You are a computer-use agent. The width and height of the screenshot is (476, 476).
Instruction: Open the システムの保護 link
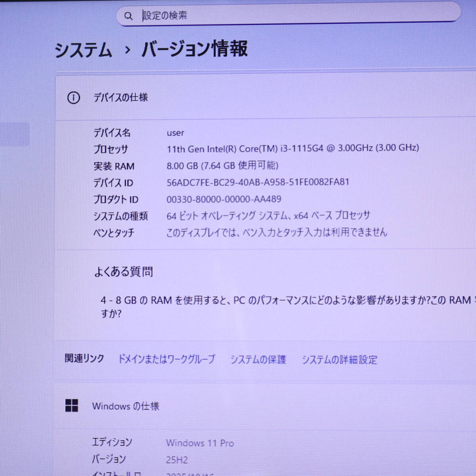click(258, 359)
